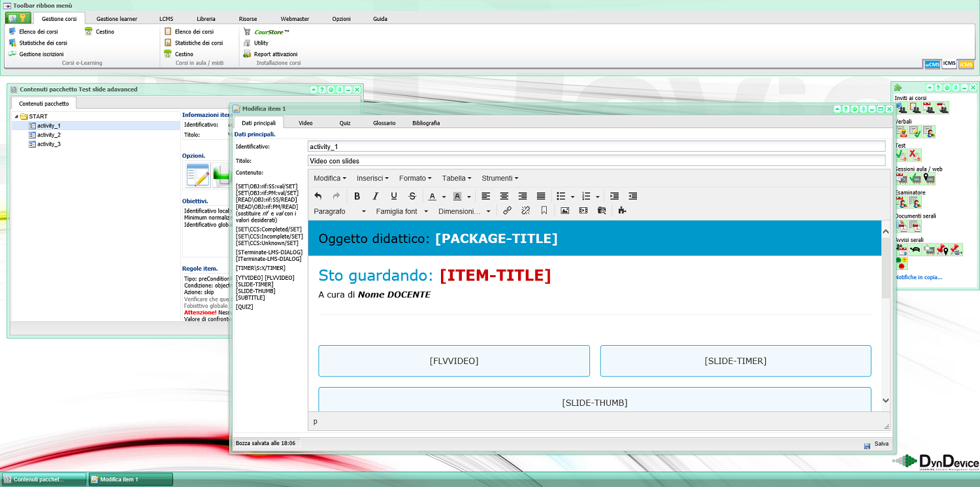
Task: Open the Formato editor menu
Action: point(416,178)
